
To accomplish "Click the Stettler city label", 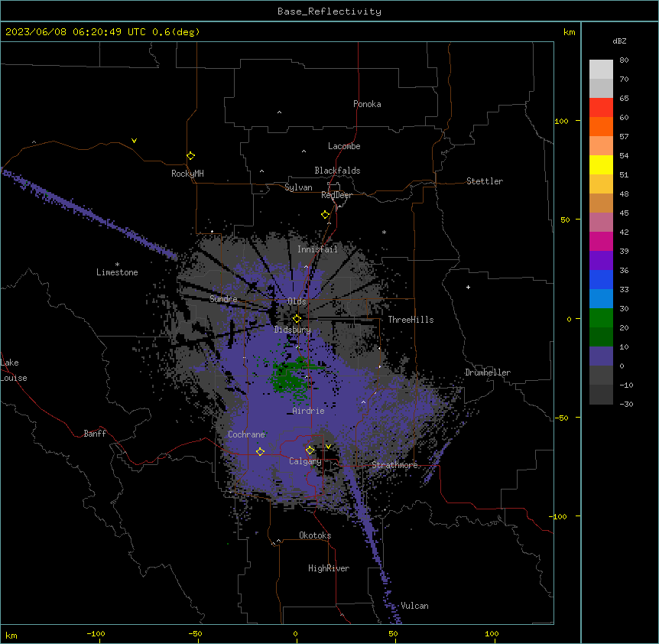I will point(485,181).
